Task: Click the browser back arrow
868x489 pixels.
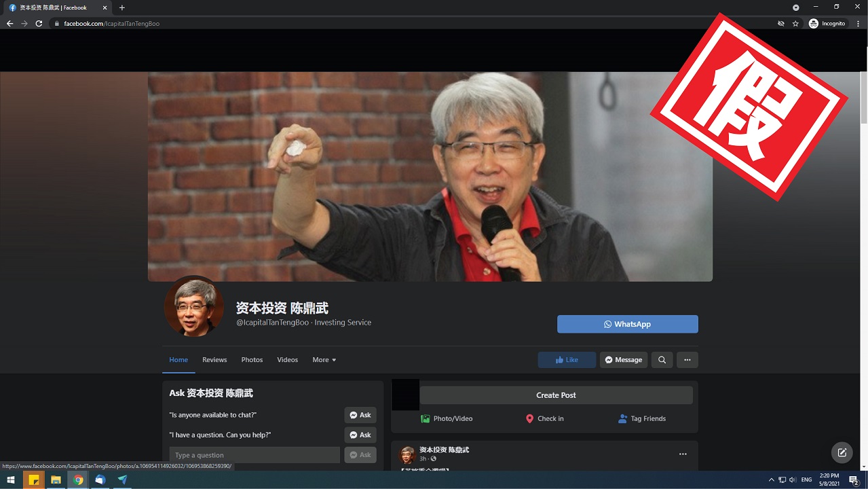Action: 10,23
